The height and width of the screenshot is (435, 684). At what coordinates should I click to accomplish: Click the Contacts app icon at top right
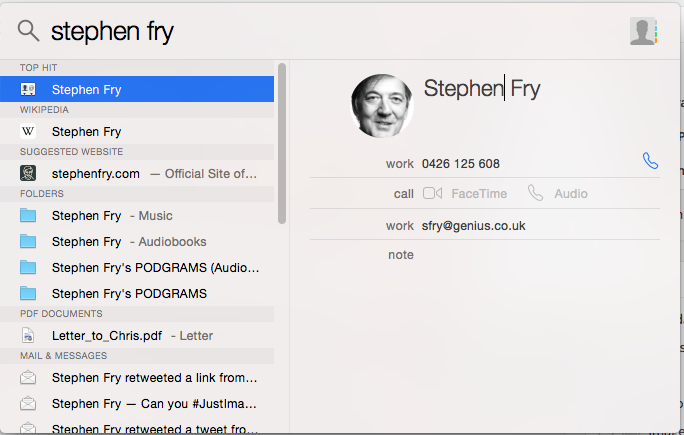(x=643, y=31)
